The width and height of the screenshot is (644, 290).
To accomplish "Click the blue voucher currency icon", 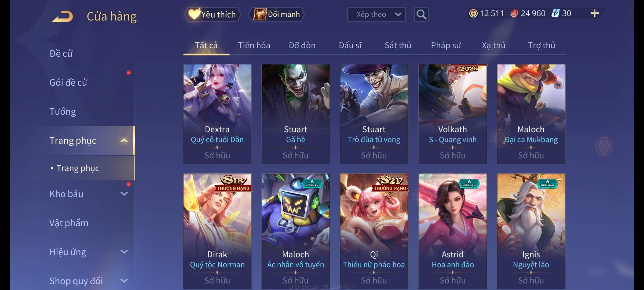I will point(555,13).
